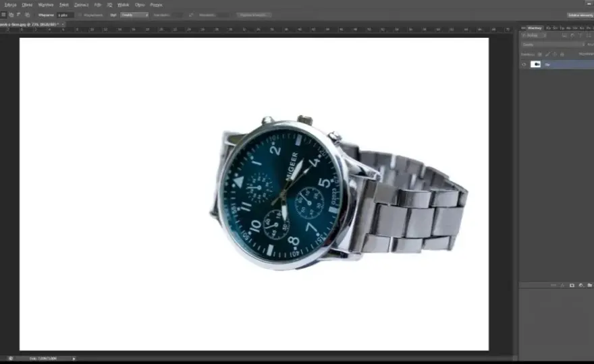Filter layers by pixel layers icon
The width and height of the screenshot is (594, 364).
(564, 36)
